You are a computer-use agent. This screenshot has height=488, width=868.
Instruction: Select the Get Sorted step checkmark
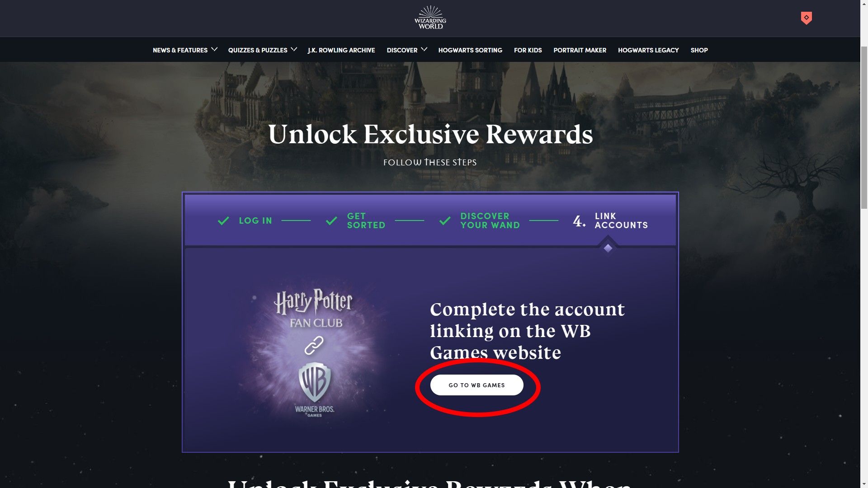[331, 221]
